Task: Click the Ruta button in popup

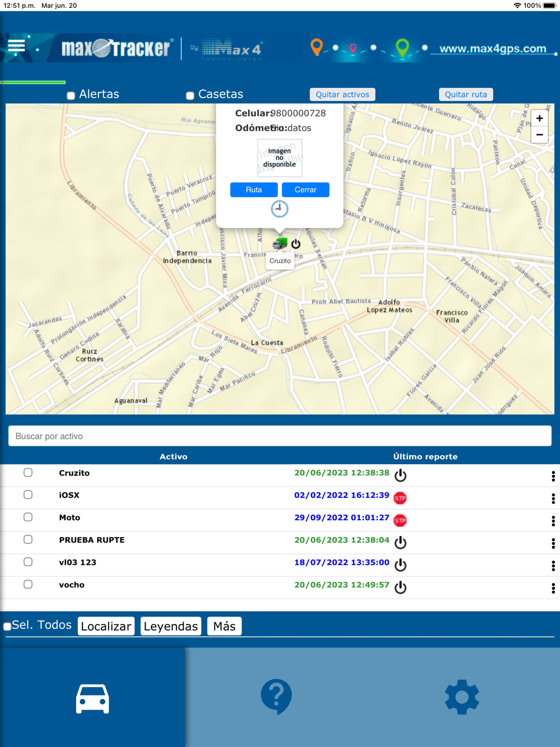Action: click(x=254, y=190)
